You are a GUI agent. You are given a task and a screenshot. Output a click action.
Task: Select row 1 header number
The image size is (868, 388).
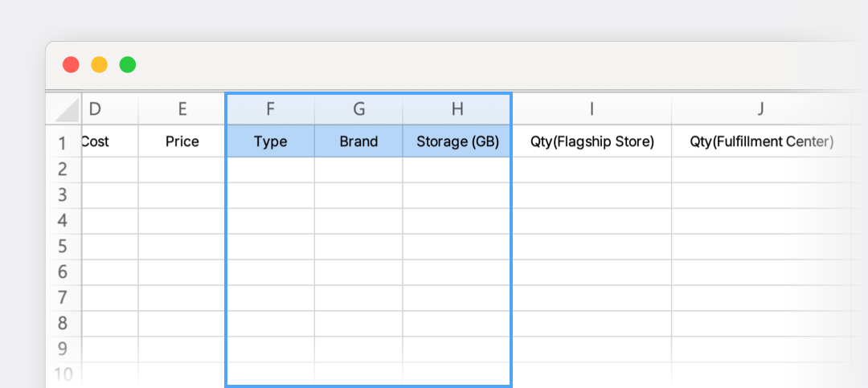[x=63, y=143]
